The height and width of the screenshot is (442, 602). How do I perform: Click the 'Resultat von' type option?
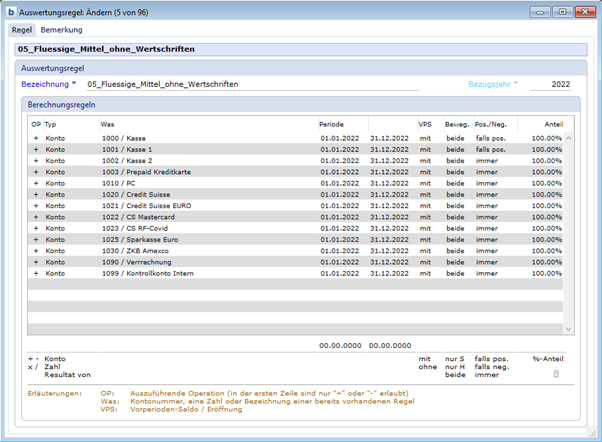pos(67,373)
